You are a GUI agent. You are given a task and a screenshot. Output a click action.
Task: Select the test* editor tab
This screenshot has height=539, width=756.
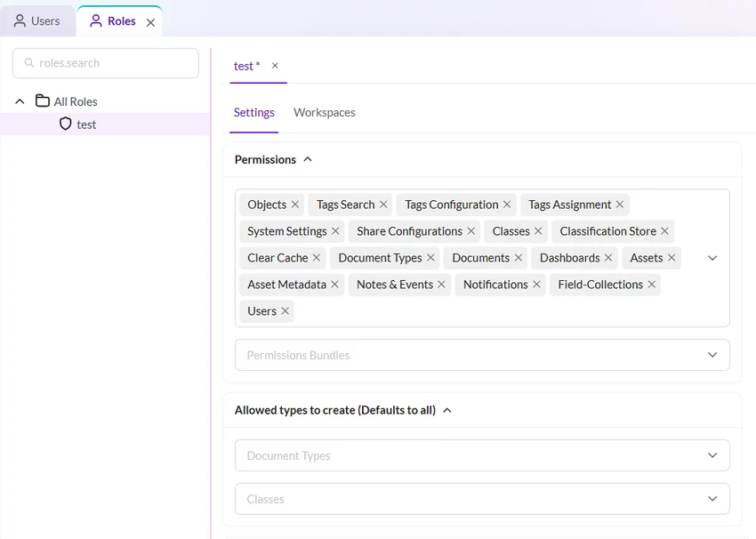click(247, 66)
